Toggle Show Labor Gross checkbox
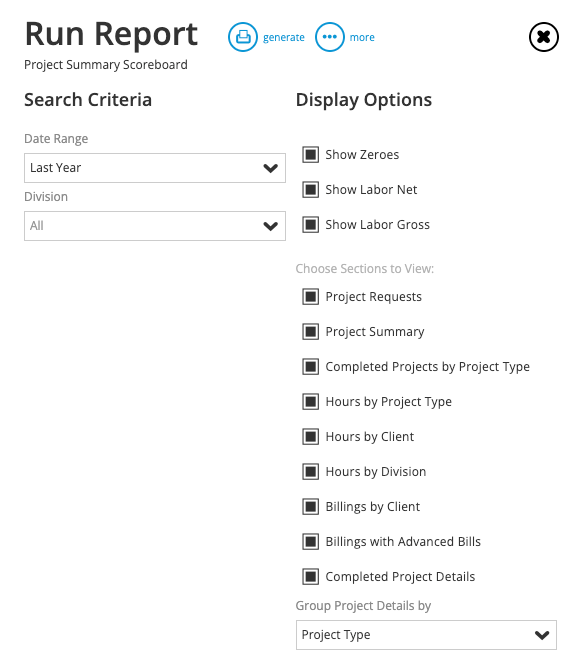The height and width of the screenshot is (663, 571). [x=310, y=225]
